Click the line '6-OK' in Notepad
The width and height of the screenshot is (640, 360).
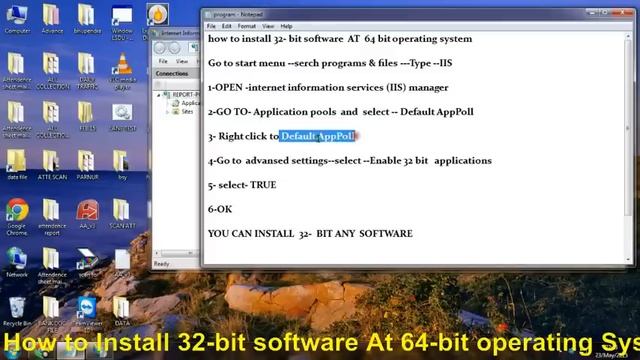(220, 209)
